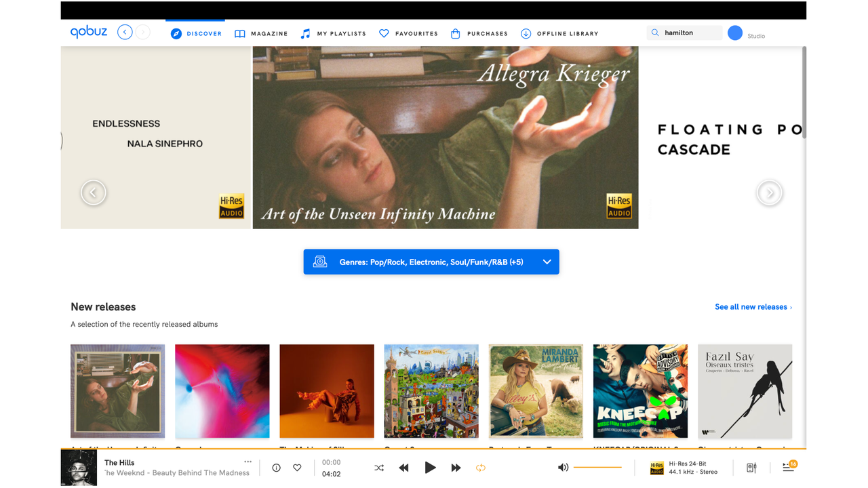Click the Hi-Res Audio quality badge in player
Viewport: 868px width, 488px height.
pos(656,468)
